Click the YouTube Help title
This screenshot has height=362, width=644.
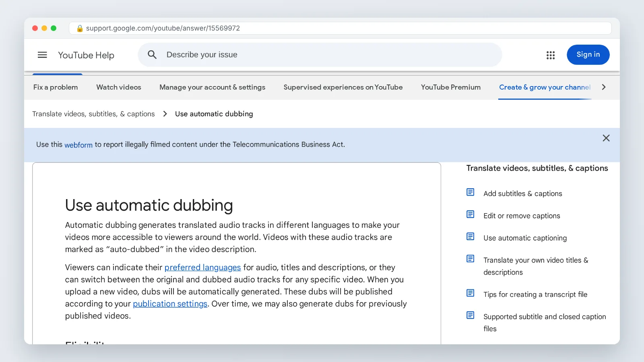point(86,55)
